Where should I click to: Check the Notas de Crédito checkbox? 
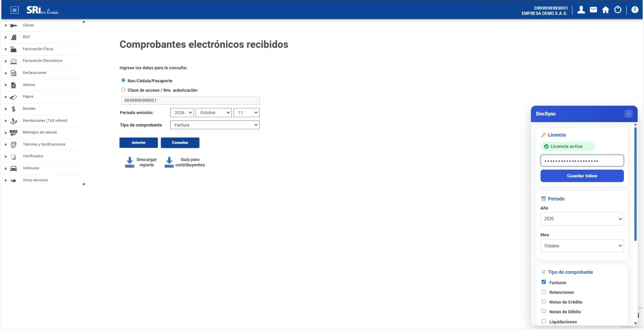tap(544, 301)
